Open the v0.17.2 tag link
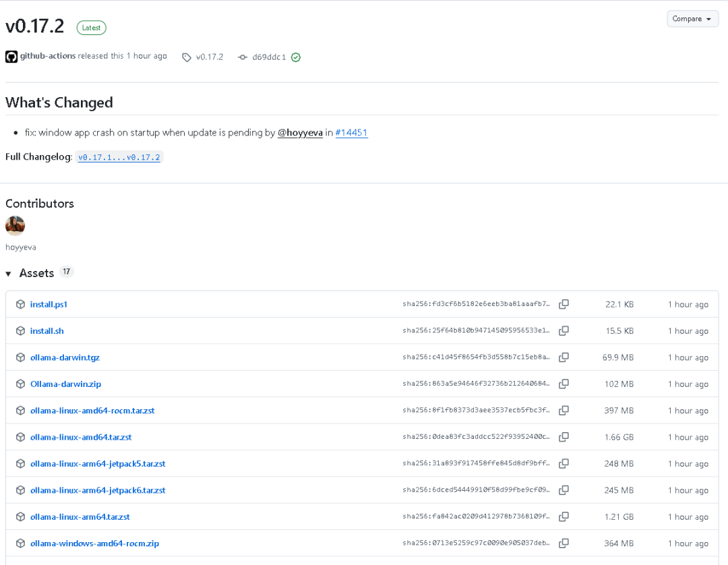The height and width of the screenshot is (565, 728). pyautogui.click(x=210, y=57)
